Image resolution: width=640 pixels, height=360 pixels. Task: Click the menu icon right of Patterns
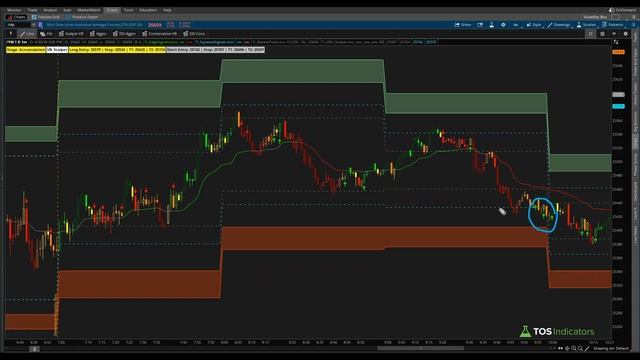pyautogui.click(x=633, y=25)
